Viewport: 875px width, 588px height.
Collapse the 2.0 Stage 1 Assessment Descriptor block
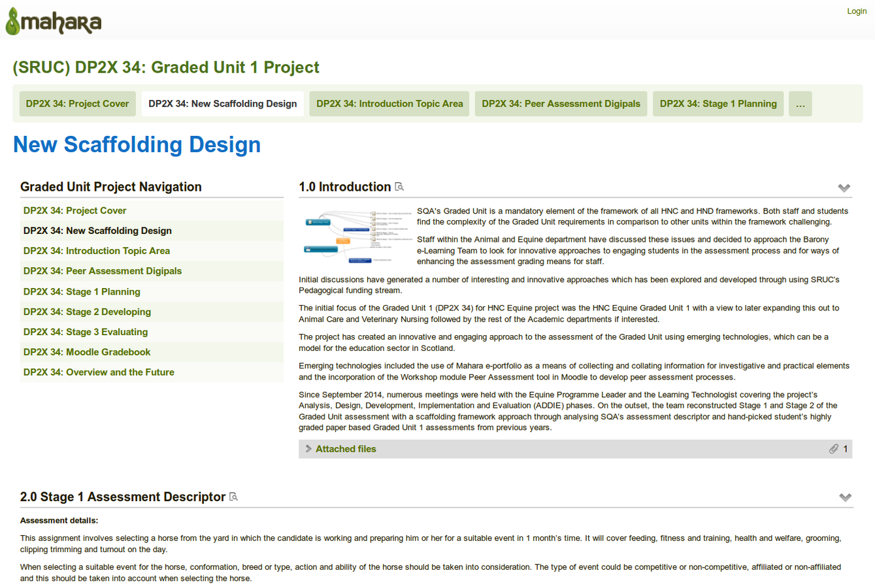845,497
